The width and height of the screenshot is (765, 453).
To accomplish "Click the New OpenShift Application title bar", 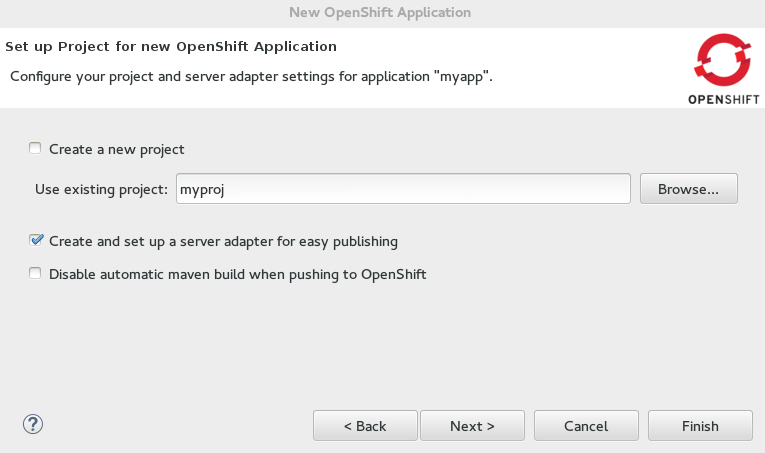I will coord(380,12).
